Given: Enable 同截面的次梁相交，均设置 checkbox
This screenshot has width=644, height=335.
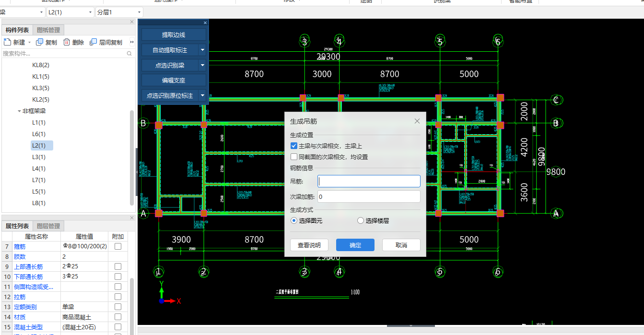Looking at the screenshot, I should [x=294, y=157].
